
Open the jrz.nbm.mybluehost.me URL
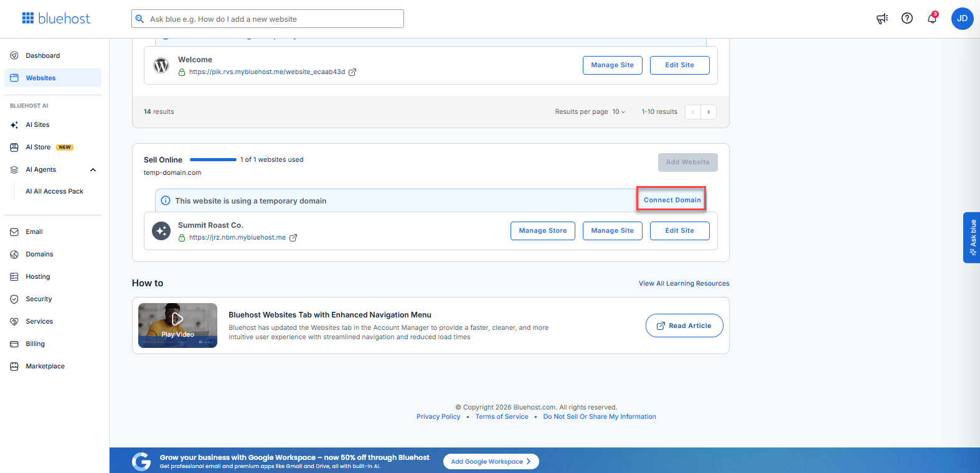point(237,238)
